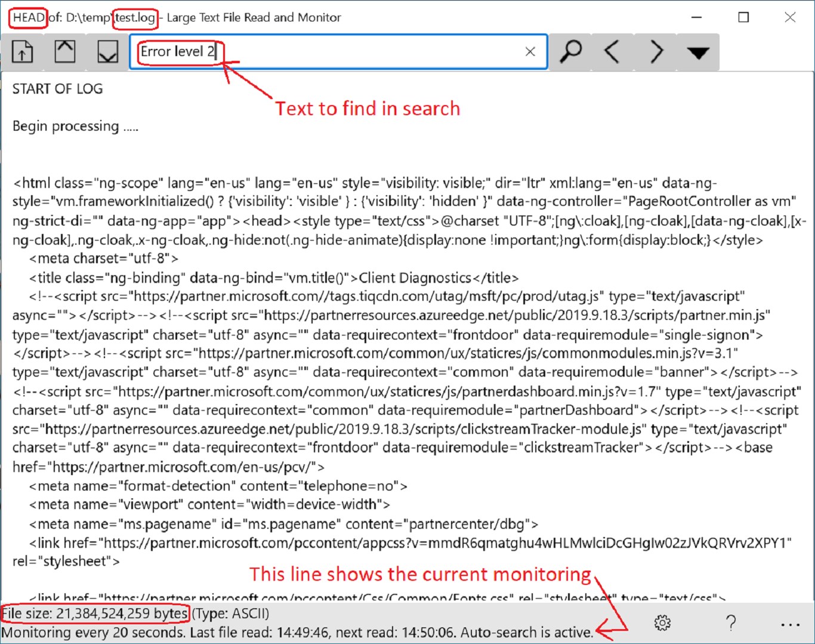The image size is (815, 644).
Task: Jump to tail of file icon
Action: (107, 52)
